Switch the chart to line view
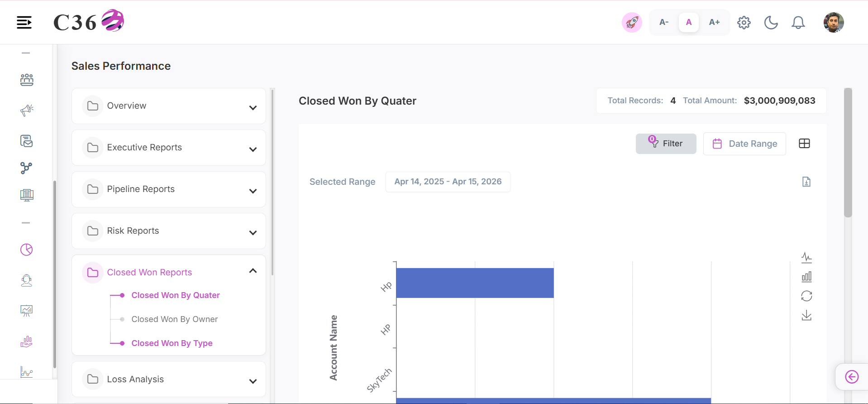The height and width of the screenshot is (404, 868). tap(806, 258)
